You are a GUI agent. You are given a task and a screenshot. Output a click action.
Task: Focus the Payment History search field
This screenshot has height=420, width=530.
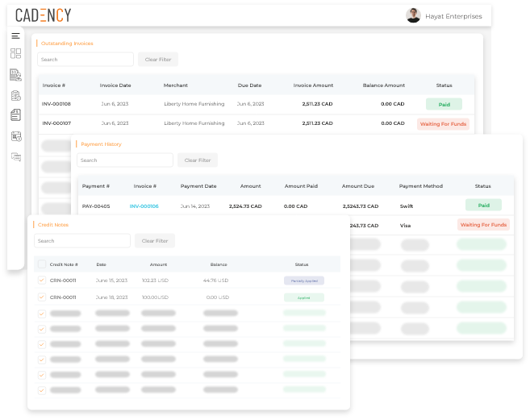click(125, 160)
